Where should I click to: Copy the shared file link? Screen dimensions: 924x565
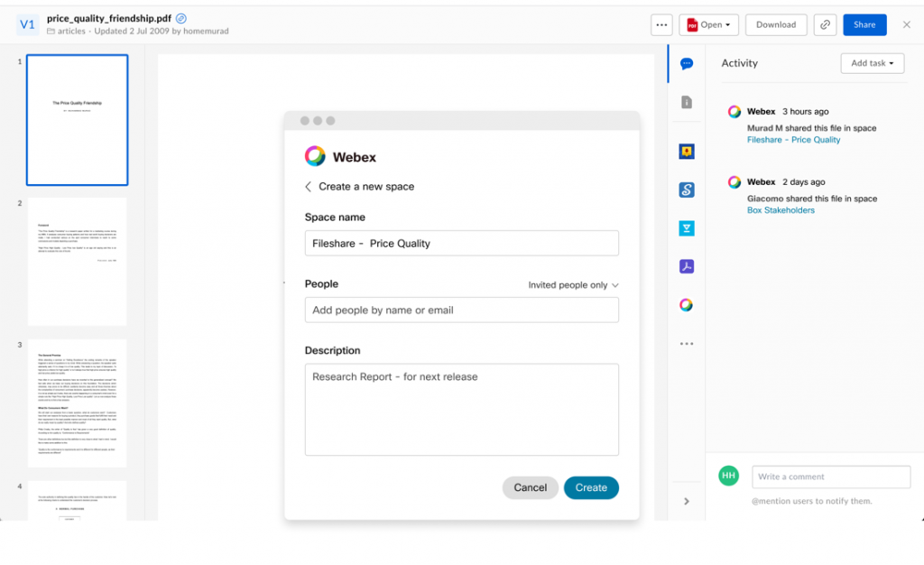pos(825,24)
